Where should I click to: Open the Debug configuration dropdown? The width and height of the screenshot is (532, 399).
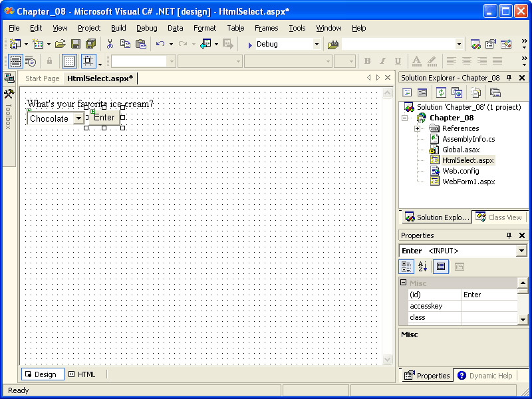pos(317,44)
